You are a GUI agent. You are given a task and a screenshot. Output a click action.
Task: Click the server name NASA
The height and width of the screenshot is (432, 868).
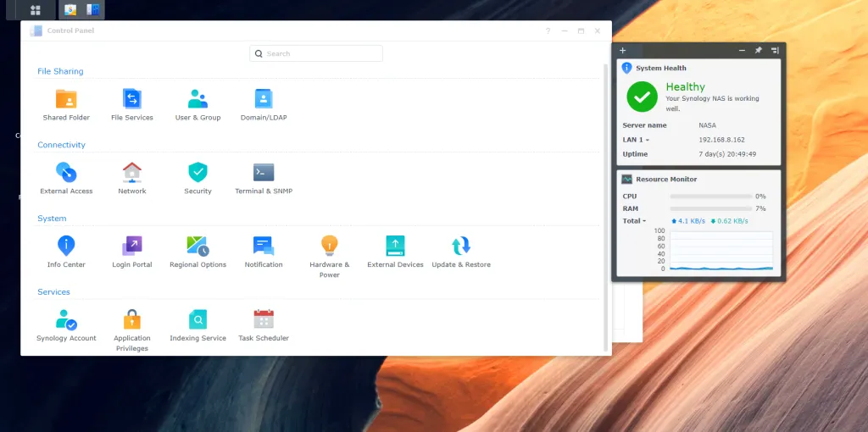[708, 125]
